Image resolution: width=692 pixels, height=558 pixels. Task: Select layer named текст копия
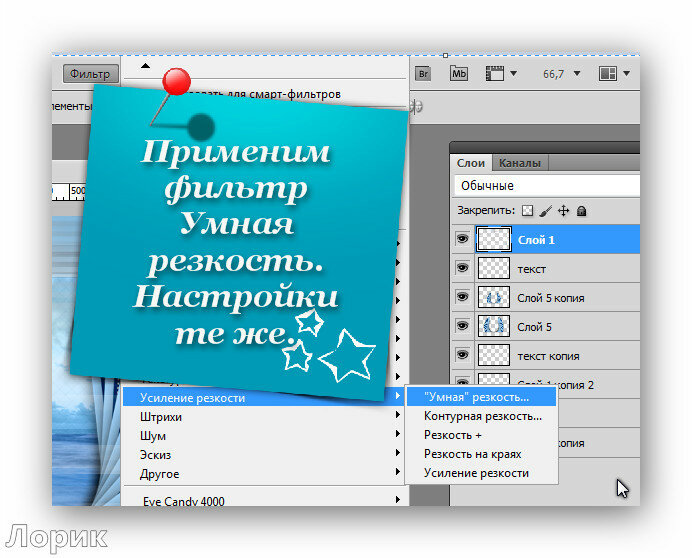point(548,356)
